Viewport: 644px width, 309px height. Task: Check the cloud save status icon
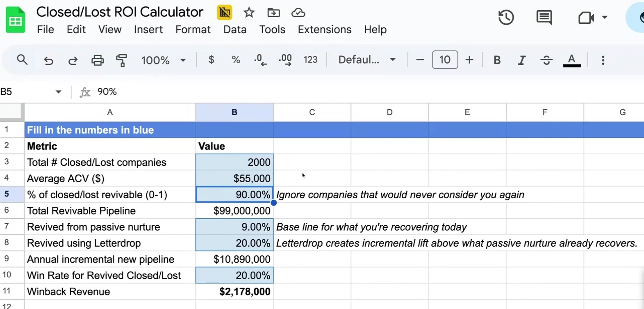point(298,13)
